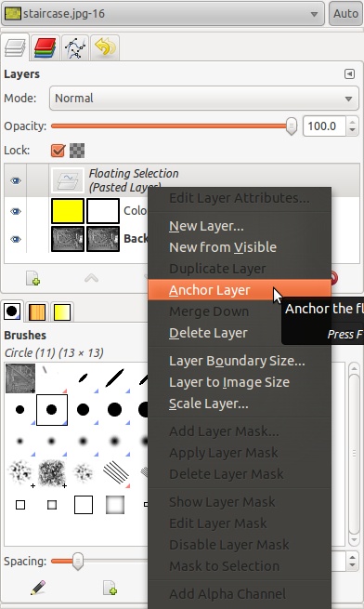Click the Auto button
The width and height of the screenshot is (364, 609).
(x=345, y=14)
